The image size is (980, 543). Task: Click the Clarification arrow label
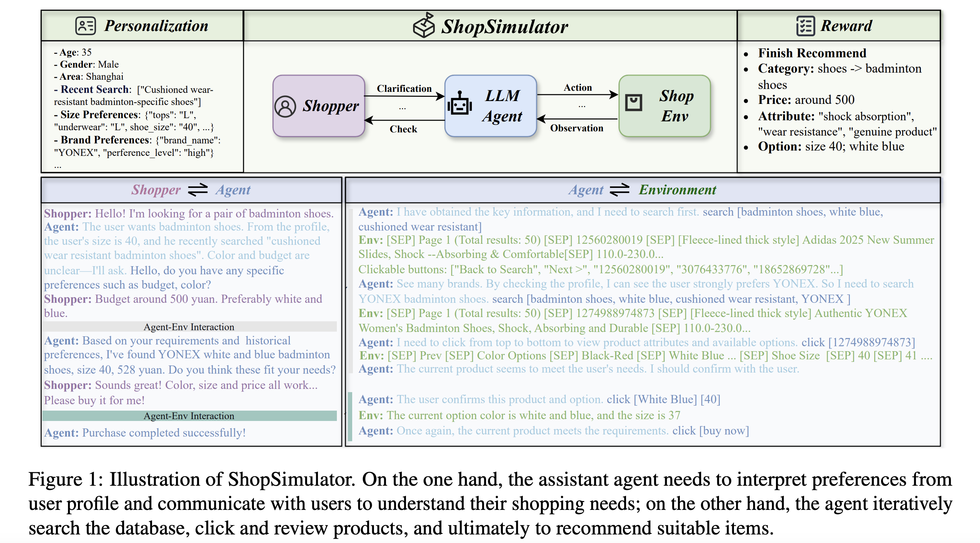click(404, 89)
